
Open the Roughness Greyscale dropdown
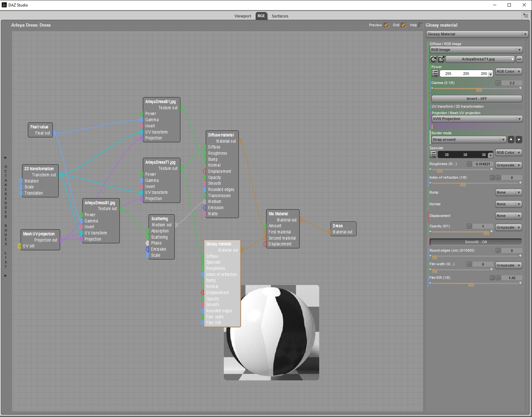click(x=508, y=165)
